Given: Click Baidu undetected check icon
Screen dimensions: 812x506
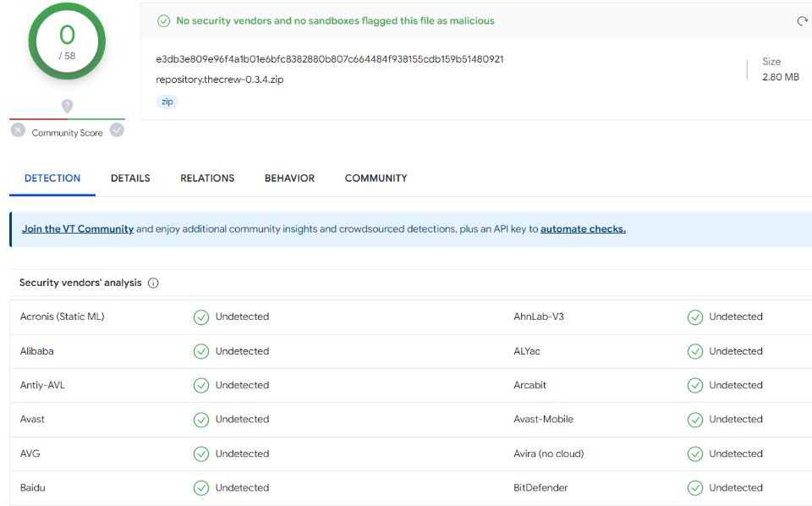Looking at the screenshot, I should 201,488.
